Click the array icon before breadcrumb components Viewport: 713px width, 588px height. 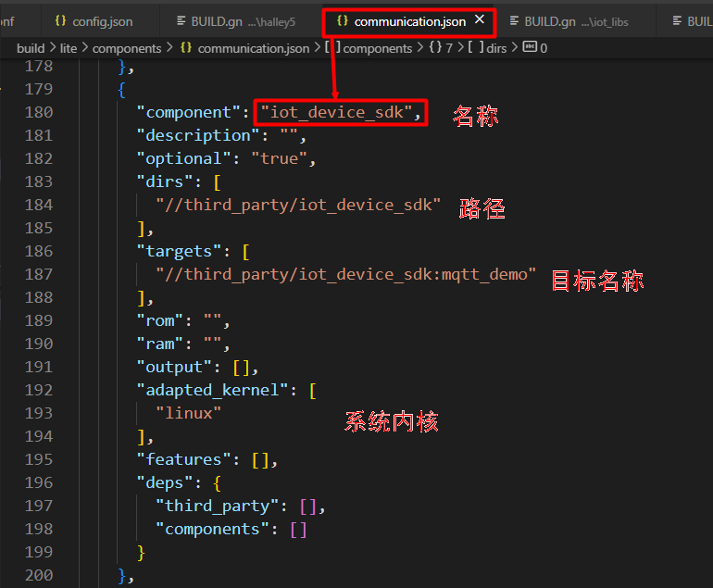click(332, 48)
